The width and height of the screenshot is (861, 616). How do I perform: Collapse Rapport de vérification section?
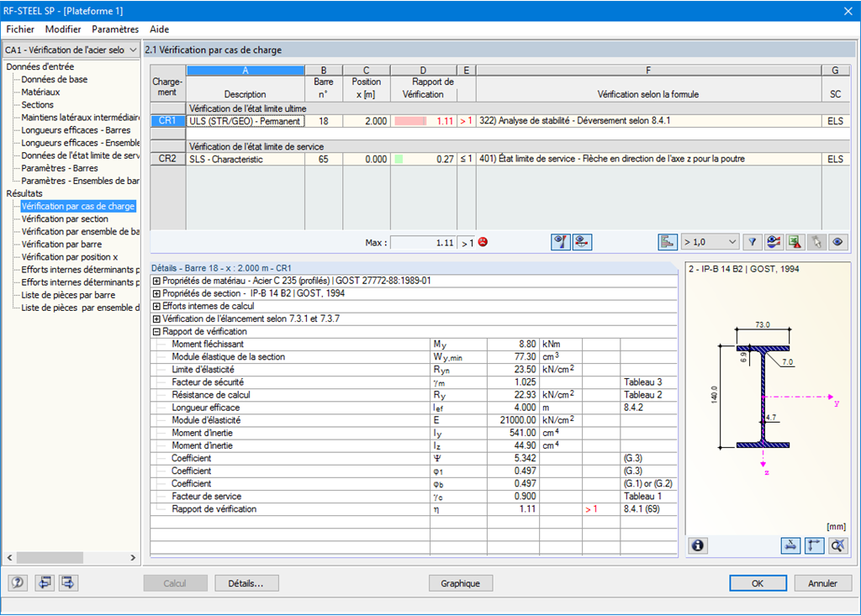(156, 332)
